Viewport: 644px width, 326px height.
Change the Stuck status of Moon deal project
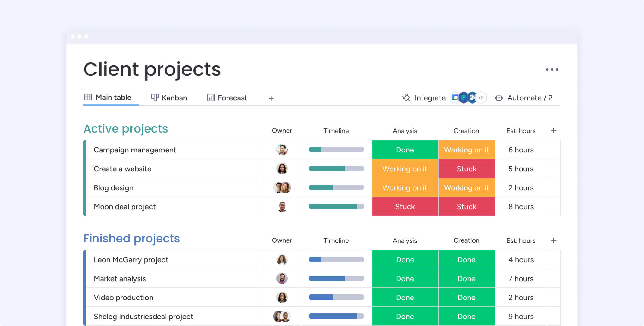click(405, 206)
